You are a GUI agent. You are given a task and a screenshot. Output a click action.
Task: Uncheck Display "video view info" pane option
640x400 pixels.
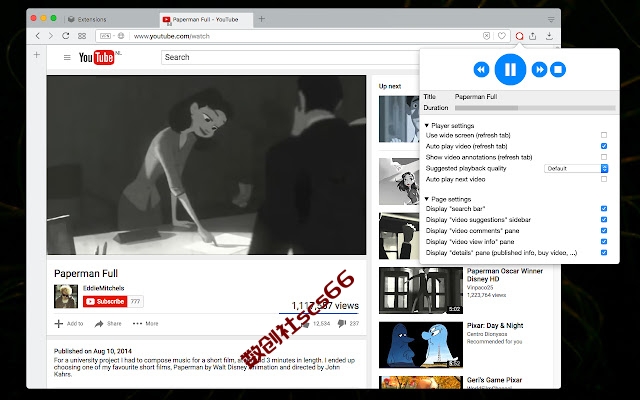[x=604, y=242]
